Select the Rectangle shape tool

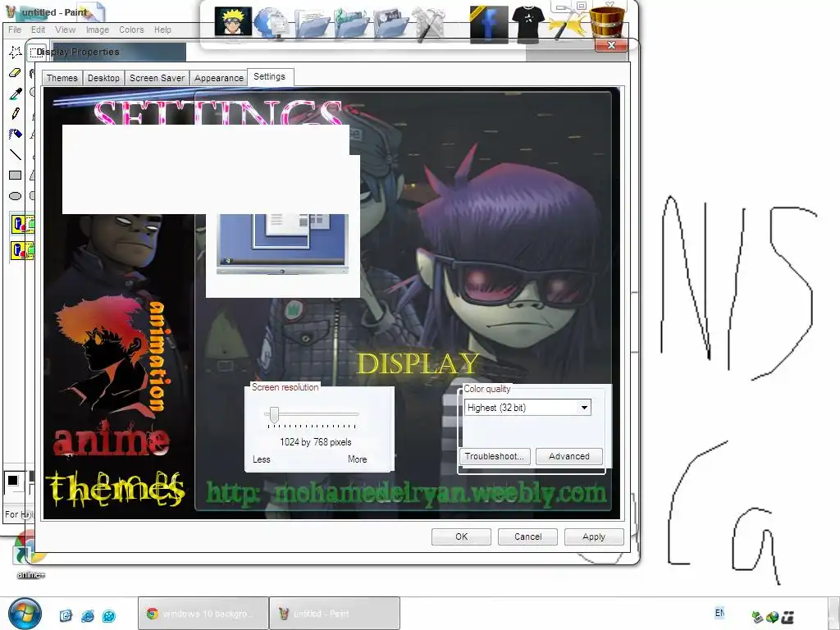click(x=15, y=176)
